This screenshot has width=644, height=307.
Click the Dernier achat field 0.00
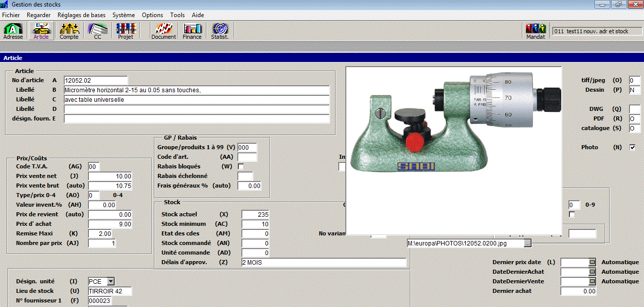(578, 291)
